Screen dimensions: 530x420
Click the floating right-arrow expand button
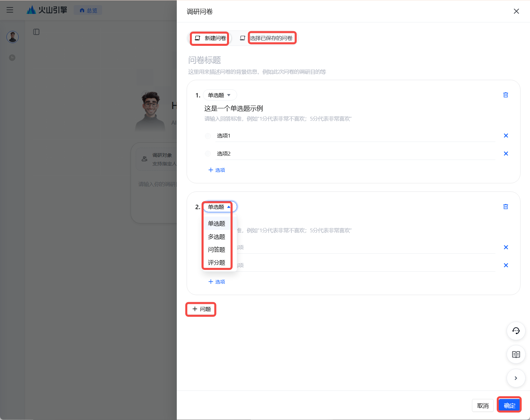click(516, 378)
